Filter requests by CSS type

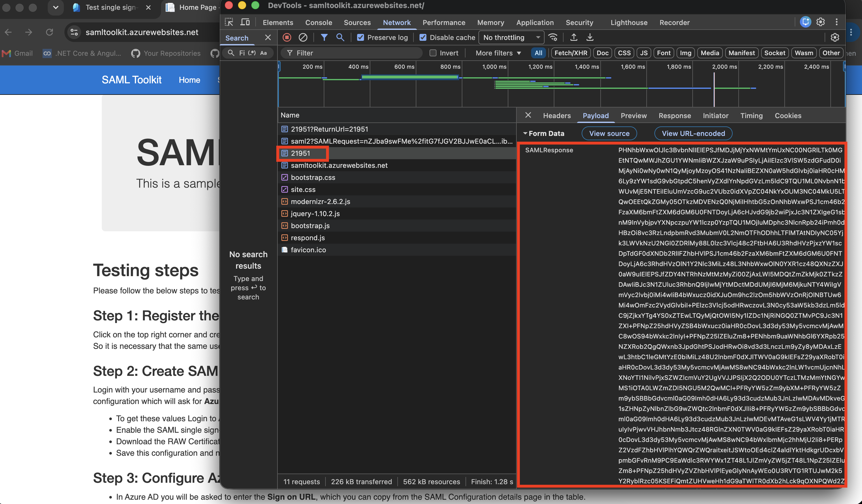point(624,53)
